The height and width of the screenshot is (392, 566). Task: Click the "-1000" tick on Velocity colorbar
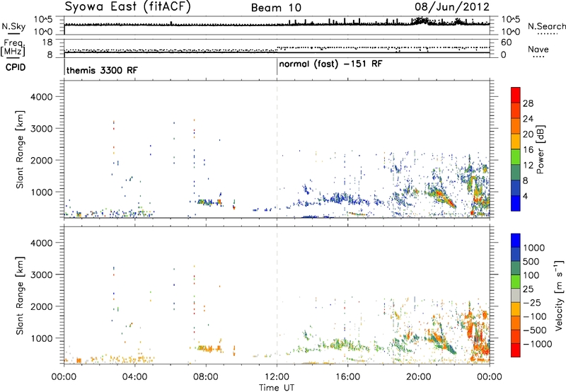[x=537, y=344]
